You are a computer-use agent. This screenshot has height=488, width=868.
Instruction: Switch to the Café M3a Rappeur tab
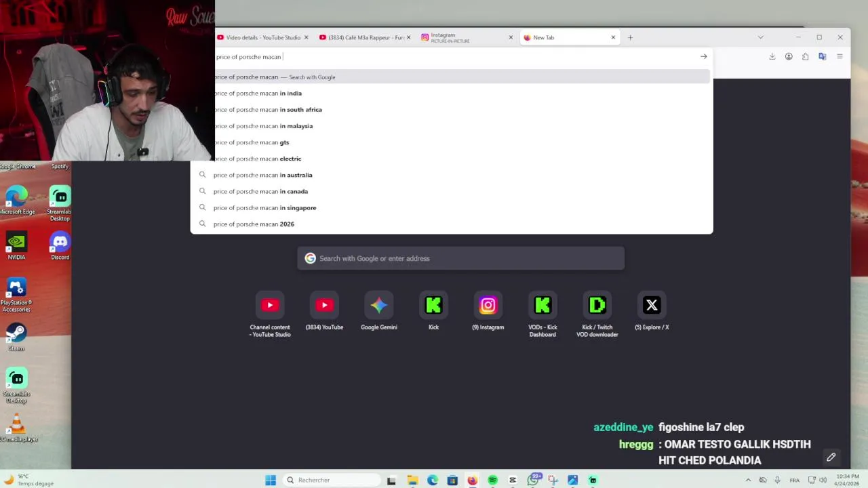[x=365, y=37]
